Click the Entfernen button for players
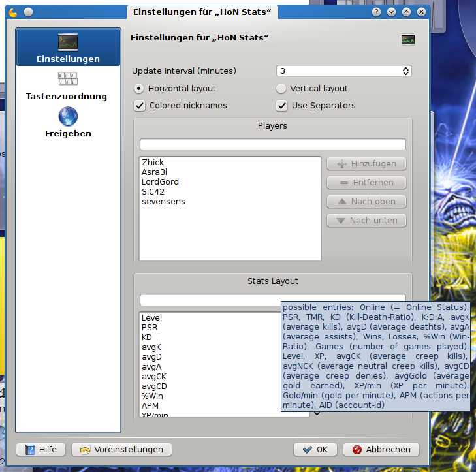The width and height of the screenshot is (476, 472). (366, 183)
